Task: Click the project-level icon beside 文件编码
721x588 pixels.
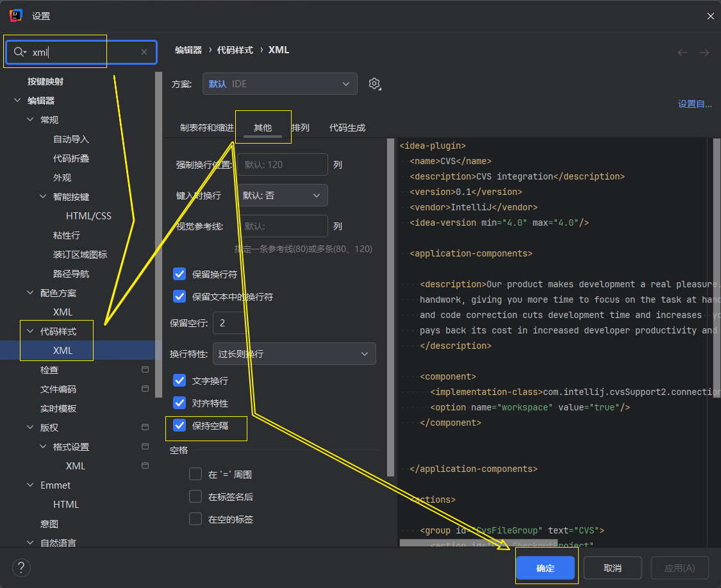Action: pos(145,389)
